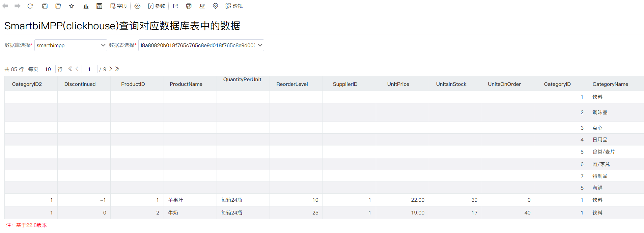Go to the next page
This screenshot has height=233, width=644.
(111, 69)
